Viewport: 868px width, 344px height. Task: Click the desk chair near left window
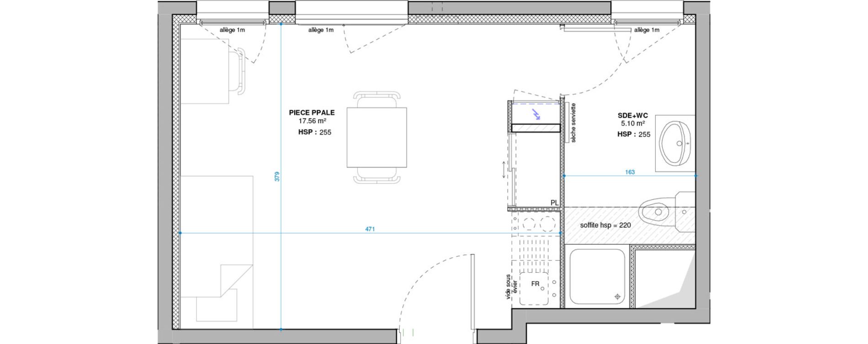click(237, 72)
